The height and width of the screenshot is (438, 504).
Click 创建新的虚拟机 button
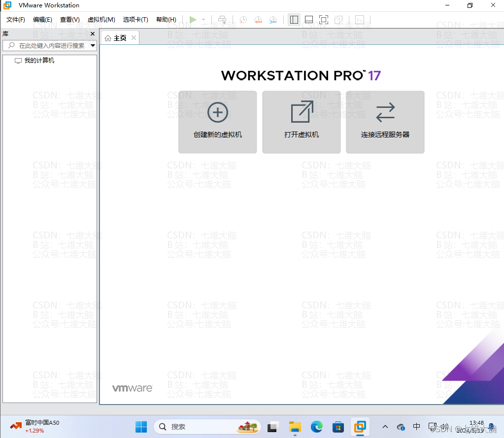[x=218, y=122]
